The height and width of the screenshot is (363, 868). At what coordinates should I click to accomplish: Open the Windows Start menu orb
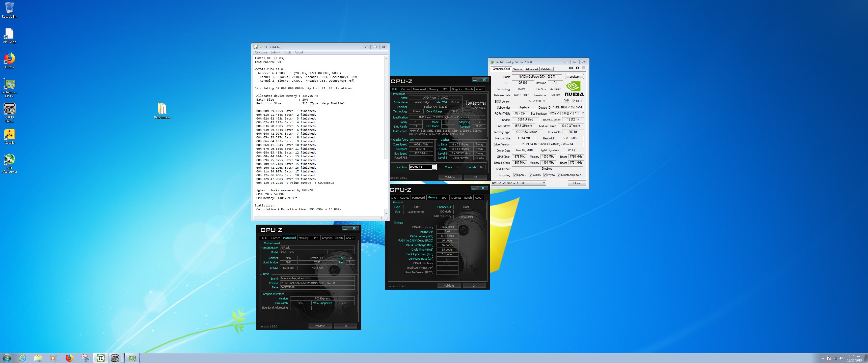point(6,358)
